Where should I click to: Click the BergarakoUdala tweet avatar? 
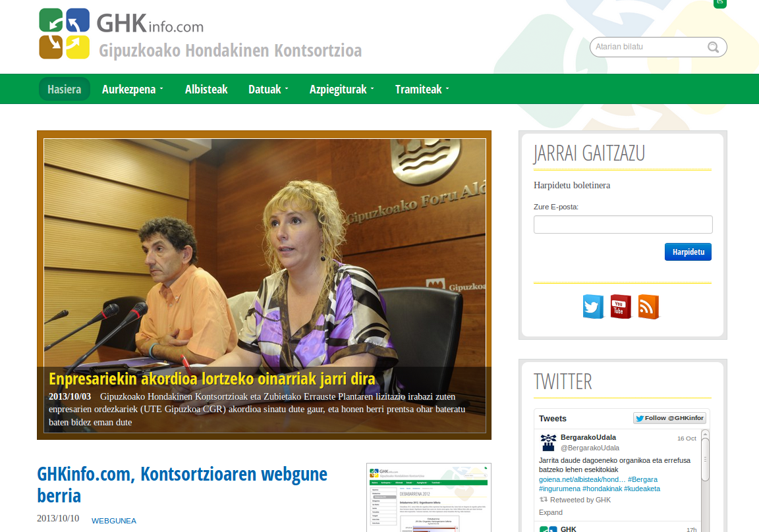coord(548,442)
